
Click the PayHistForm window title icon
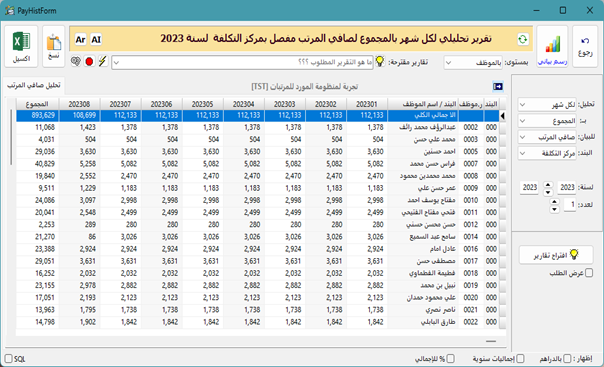point(10,10)
